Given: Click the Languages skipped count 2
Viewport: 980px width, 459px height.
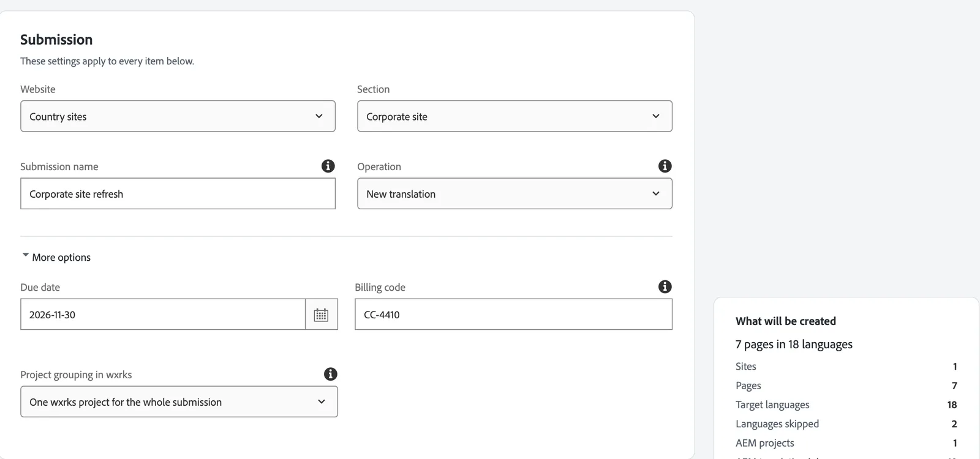Looking at the screenshot, I should pyautogui.click(x=954, y=424).
